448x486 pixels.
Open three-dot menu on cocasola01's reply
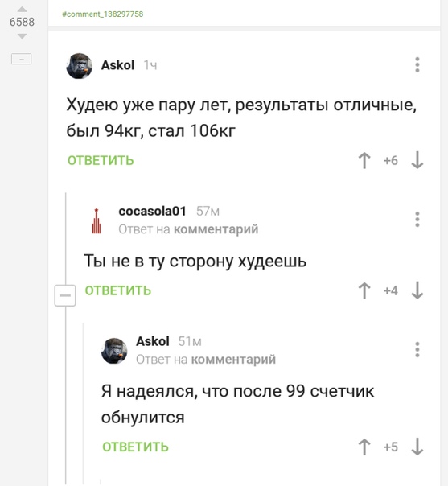(x=417, y=220)
